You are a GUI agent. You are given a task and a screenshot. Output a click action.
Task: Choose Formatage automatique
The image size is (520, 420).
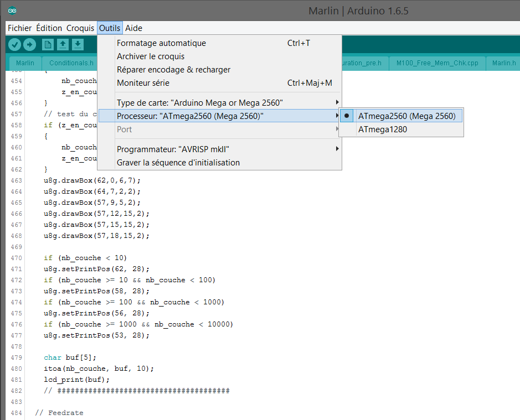coord(219,43)
